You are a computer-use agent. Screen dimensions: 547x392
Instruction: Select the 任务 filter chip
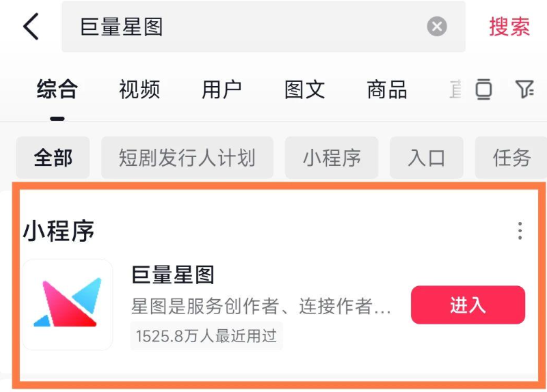point(511,158)
